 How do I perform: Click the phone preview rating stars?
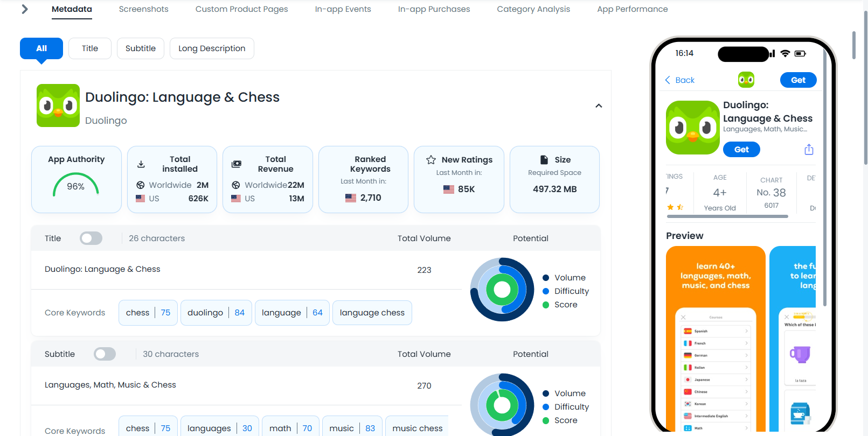point(675,207)
